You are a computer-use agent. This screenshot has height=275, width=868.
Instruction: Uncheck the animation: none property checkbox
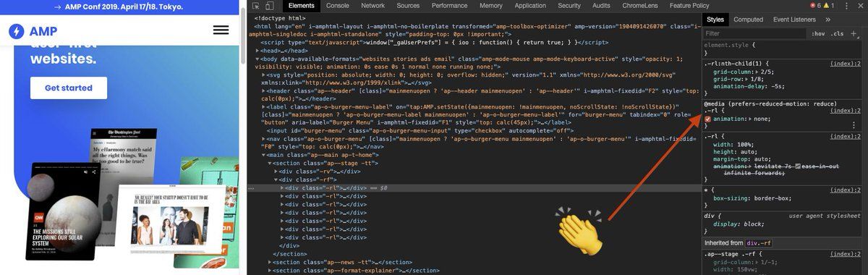click(x=708, y=119)
